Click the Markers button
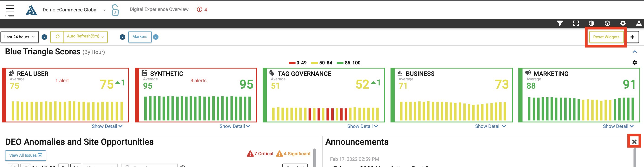The image size is (644, 167). (140, 37)
